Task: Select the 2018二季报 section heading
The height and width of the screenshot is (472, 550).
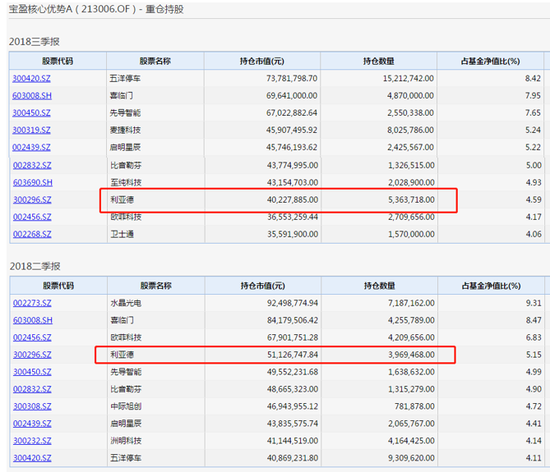Action: [x=35, y=266]
